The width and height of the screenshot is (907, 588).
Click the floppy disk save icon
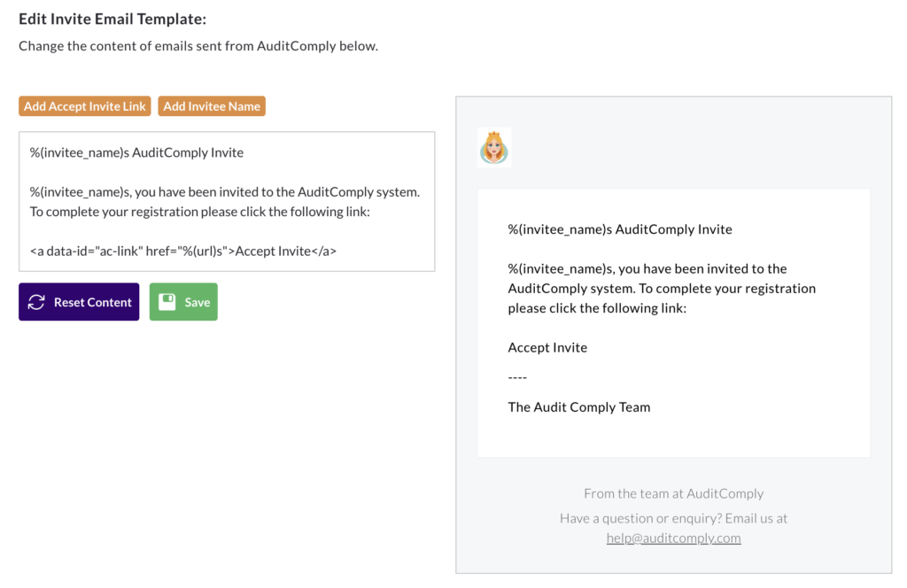(167, 302)
